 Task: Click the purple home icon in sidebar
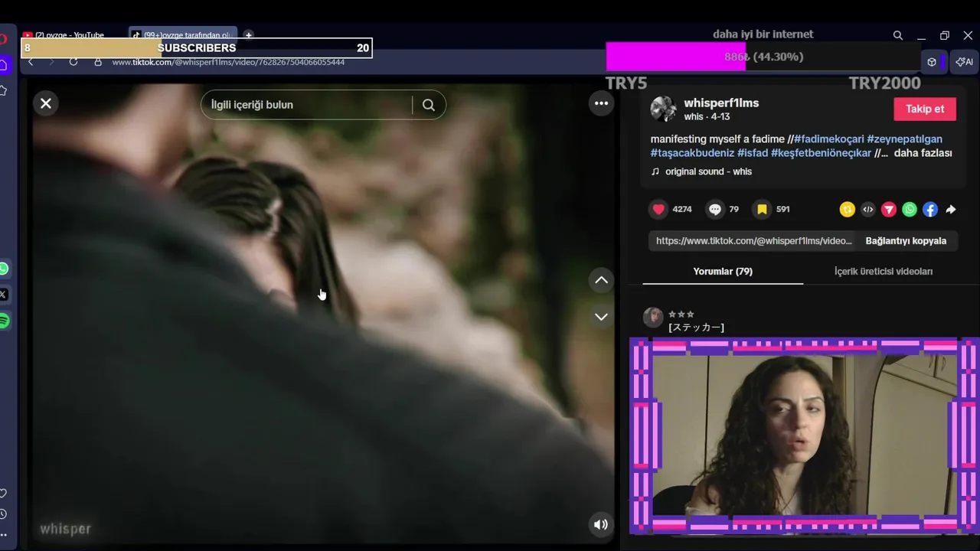click(x=4, y=65)
